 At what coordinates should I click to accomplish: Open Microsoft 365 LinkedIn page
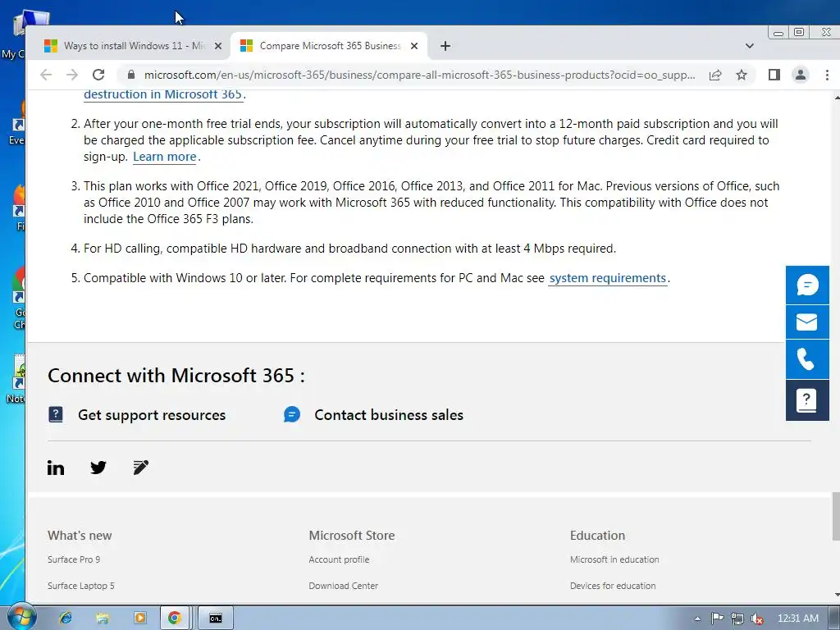56,468
